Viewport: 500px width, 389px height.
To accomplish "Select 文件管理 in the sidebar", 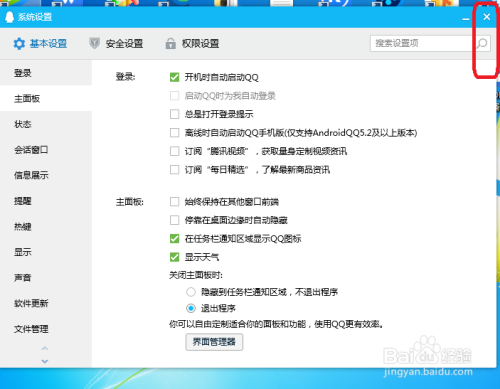I will pos(46,329).
